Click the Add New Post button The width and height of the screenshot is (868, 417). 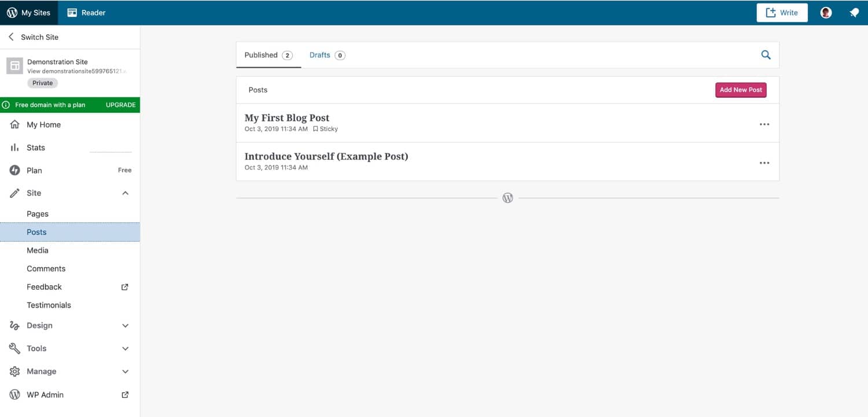click(x=741, y=90)
